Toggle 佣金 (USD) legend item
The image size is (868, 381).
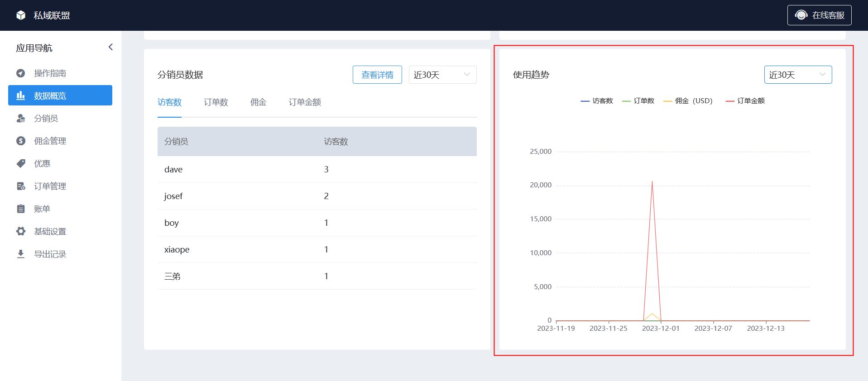pyautogui.click(x=688, y=101)
